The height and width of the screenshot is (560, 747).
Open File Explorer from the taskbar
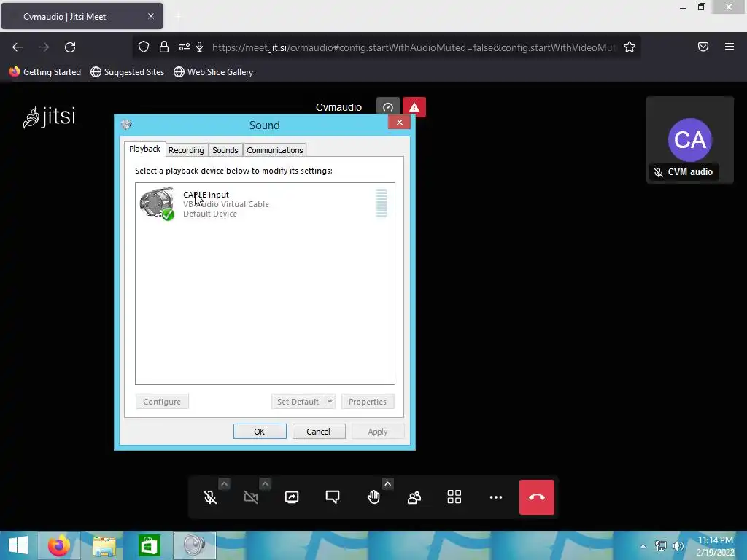[104, 545]
